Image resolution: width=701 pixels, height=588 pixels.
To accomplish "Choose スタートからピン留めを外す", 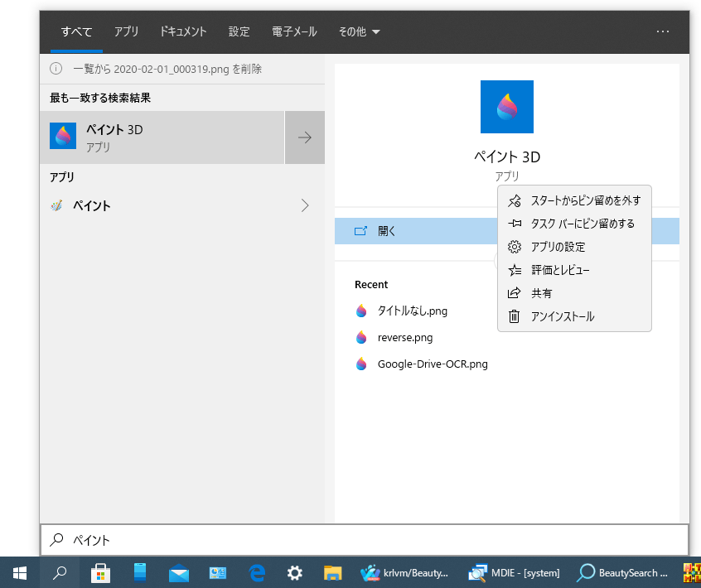I will pyautogui.click(x=574, y=200).
